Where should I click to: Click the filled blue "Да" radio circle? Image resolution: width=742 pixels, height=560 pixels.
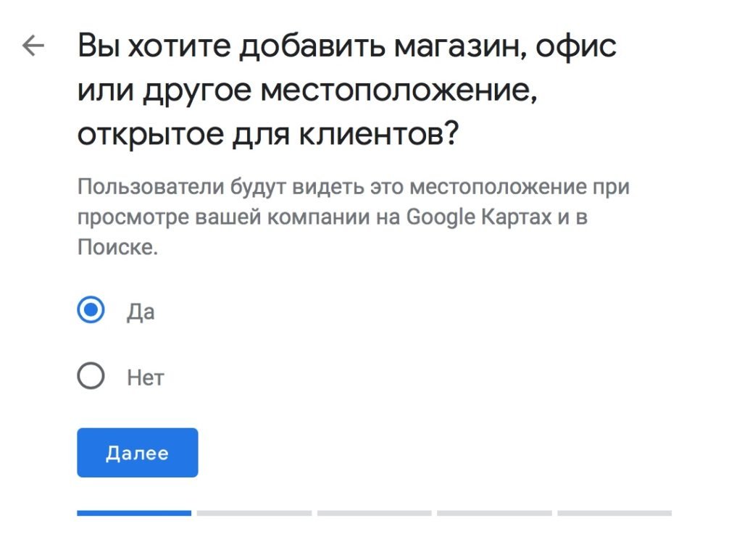coord(90,312)
